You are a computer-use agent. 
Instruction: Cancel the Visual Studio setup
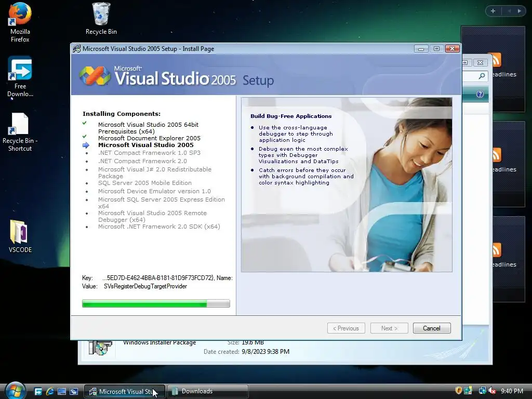[x=432, y=328]
